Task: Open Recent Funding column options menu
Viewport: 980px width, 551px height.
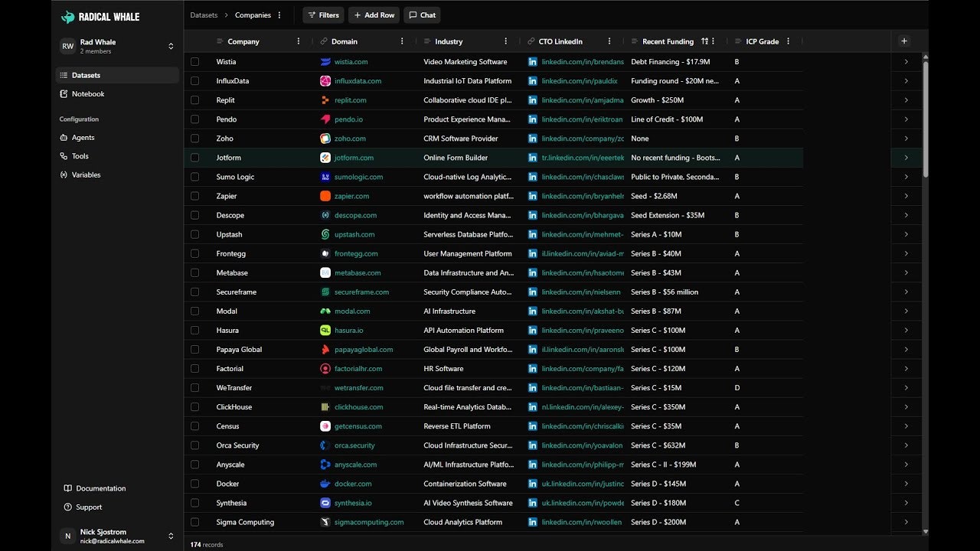Action: coord(714,41)
